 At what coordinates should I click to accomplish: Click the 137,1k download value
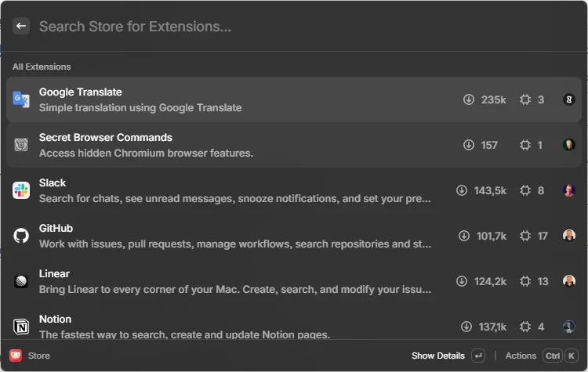[x=492, y=327]
